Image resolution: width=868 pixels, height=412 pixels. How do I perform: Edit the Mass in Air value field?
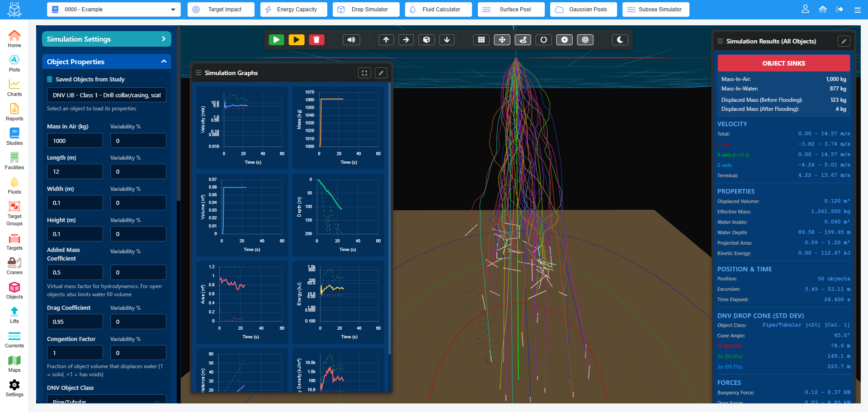pos(75,140)
